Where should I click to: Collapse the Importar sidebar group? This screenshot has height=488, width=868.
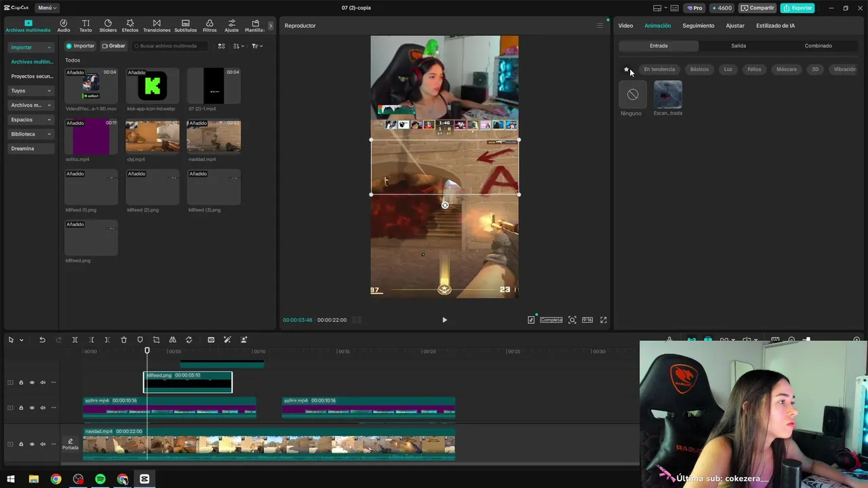[31, 47]
